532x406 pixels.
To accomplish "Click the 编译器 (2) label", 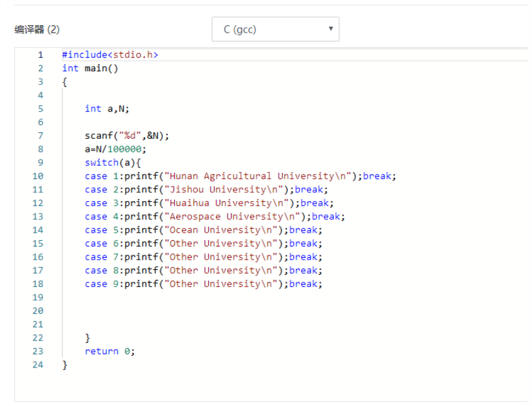I will [x=37, y=30].
